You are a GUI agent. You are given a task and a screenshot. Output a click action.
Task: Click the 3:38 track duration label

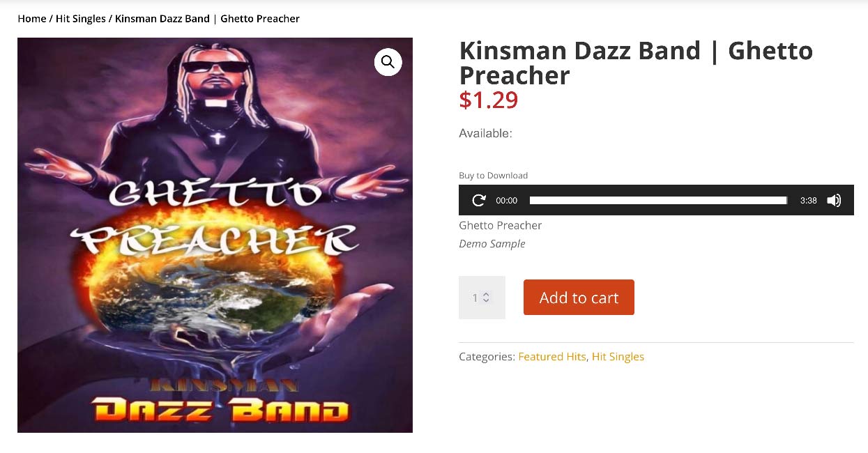(809, 201)
